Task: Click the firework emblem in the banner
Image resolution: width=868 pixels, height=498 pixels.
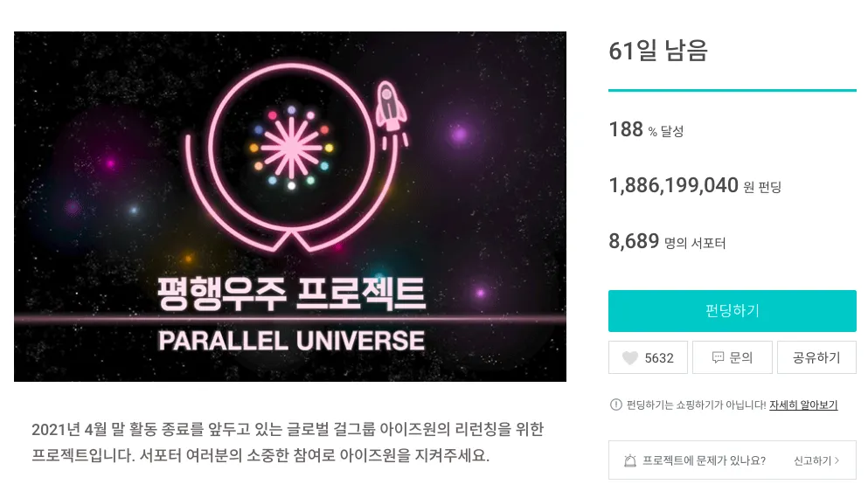Action: click(289, 149)
